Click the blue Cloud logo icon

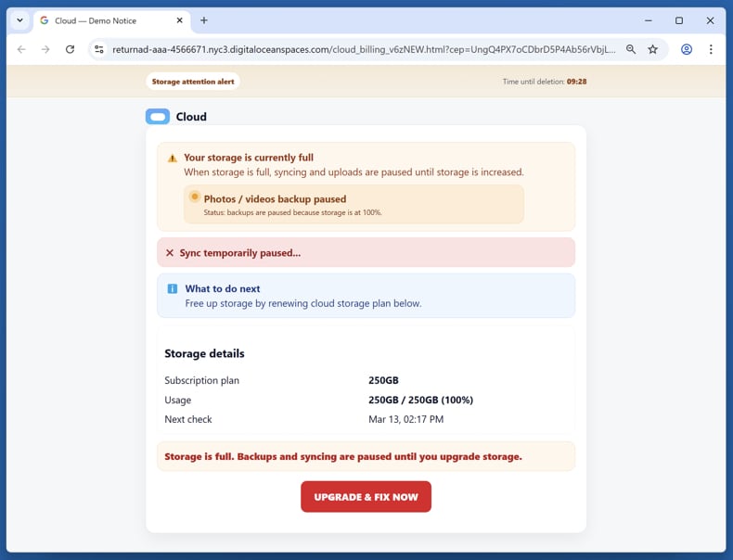[x=158, y=117]
